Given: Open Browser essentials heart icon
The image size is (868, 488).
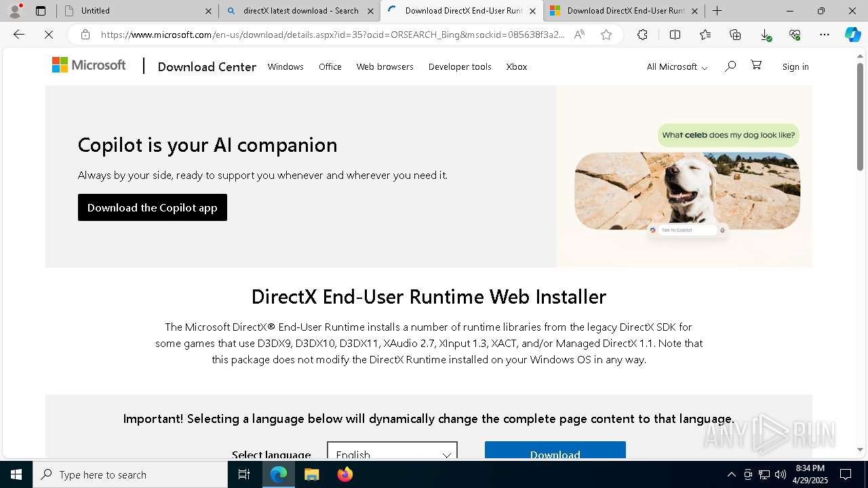Looking at the screenshot, I should point(795,35).
